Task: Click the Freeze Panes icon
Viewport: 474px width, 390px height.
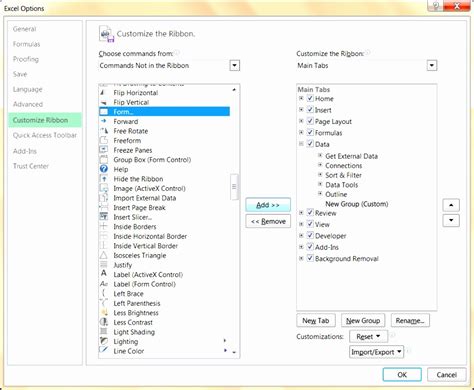Action: click(x=104, y=150)
